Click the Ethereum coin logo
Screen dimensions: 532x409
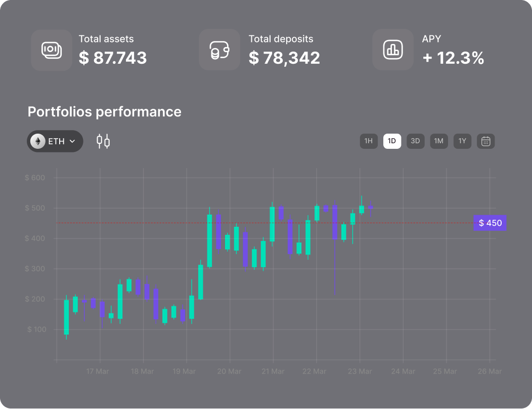coord(38,141)
